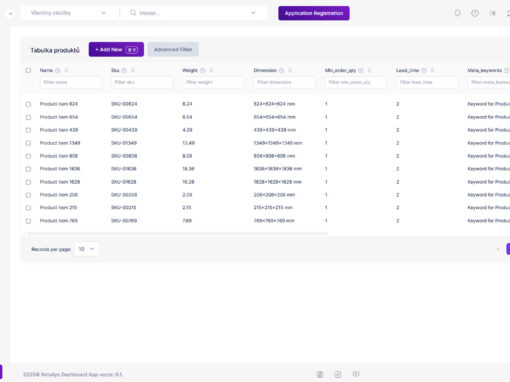Toggle the light/dark theme sun icon
Image resolution: width=510 pixels, height=382 pixels.
pyautogui.click(x=493, y=13)
